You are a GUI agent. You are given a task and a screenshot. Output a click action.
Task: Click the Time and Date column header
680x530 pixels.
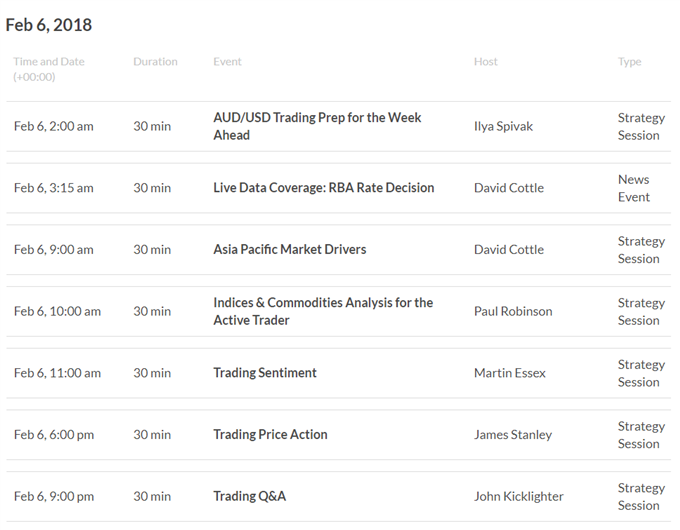[49, 69]
